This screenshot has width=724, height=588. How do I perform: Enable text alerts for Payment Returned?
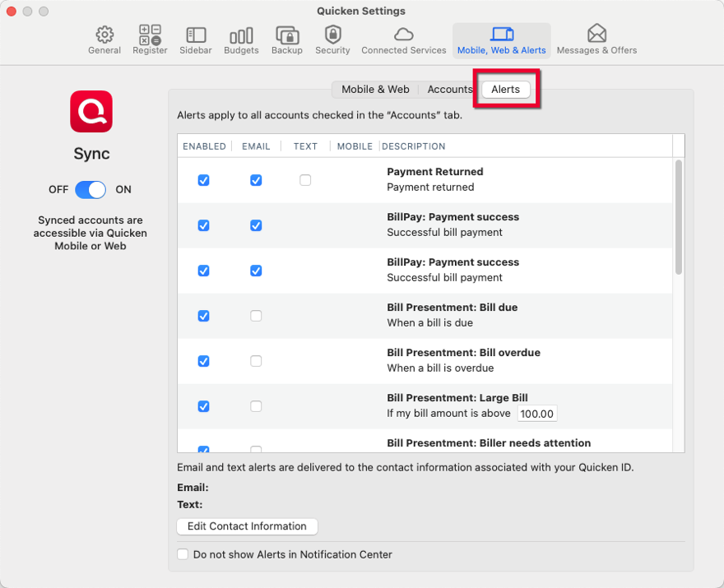[305, 179]
